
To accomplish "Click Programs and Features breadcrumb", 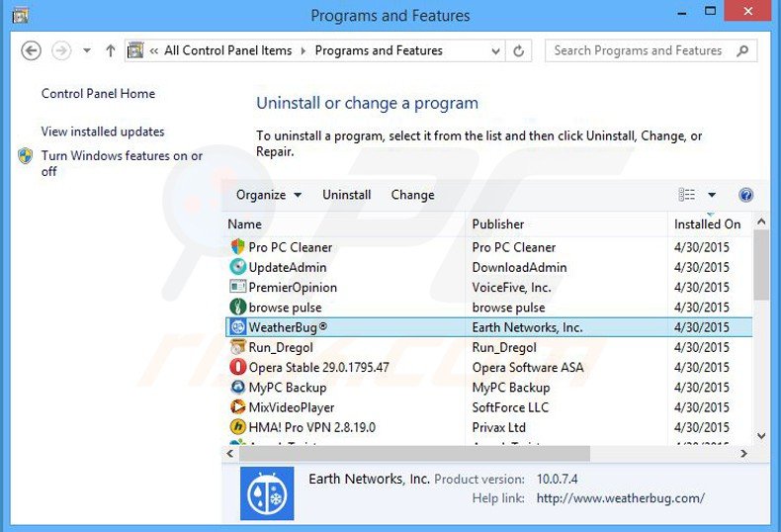I will (379, 50).
